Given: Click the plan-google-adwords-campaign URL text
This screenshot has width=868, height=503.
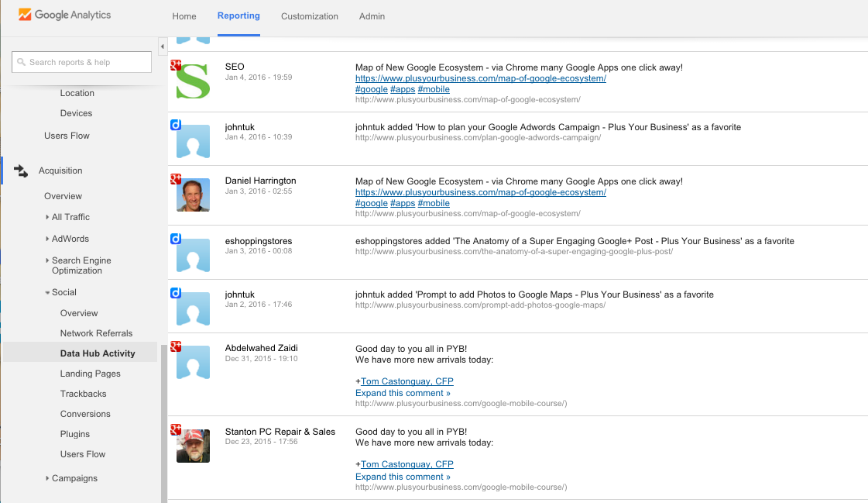Looking at the screenshot, I should coord(479,137).
